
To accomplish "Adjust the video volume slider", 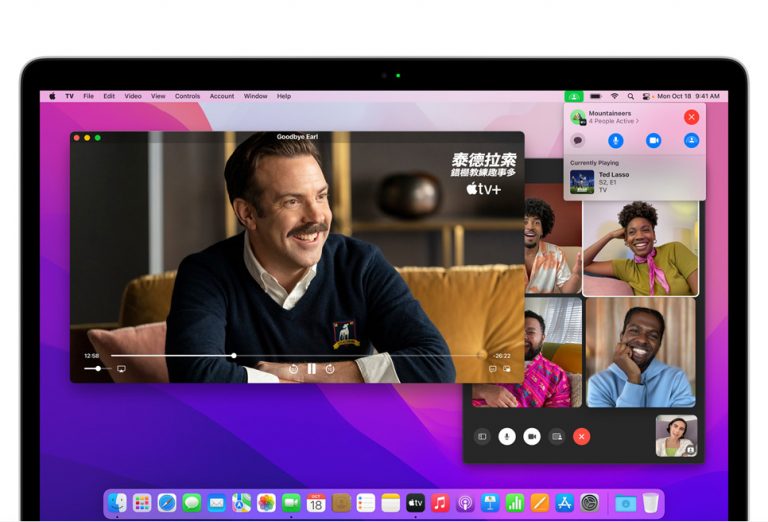I will [x=97, y=369].
